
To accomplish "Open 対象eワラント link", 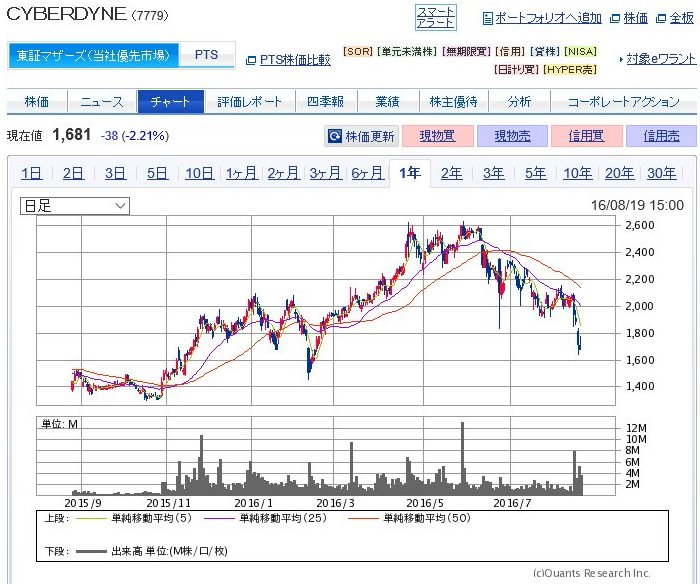I will 661,59.
